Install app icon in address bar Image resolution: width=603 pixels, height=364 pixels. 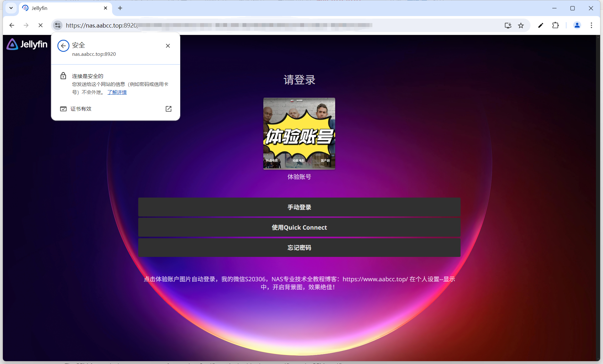tap(508, 25)
